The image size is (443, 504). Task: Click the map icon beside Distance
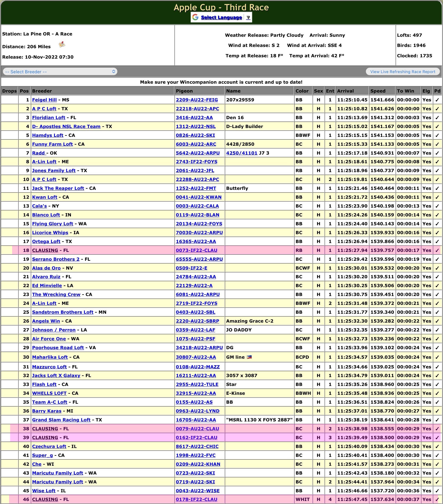point(62,45)
